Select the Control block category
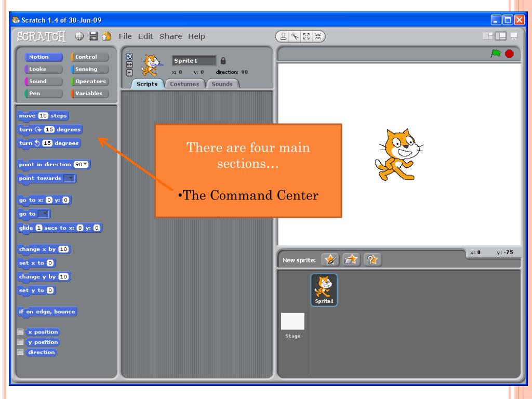Viewport: 532px width, 399px height. pos(89,57)
